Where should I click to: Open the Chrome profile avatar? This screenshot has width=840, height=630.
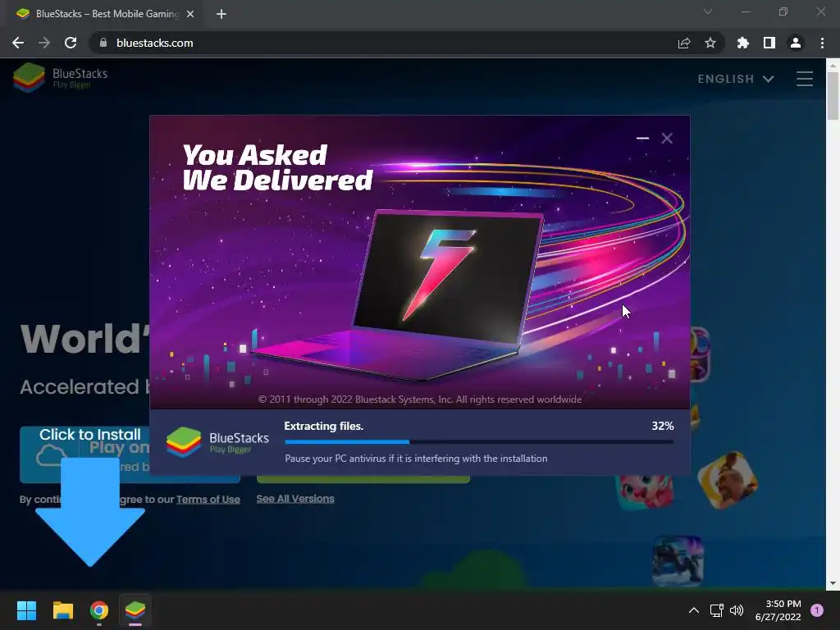coord(796,43)
